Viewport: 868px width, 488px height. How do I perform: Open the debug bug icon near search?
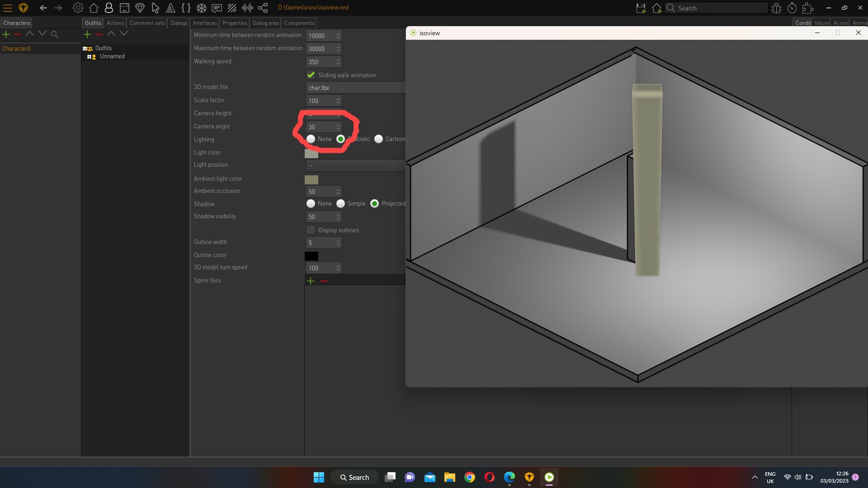pos(776,8)
